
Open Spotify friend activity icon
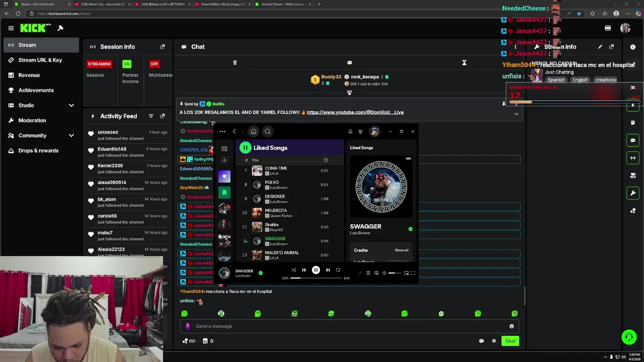coord(360,132)
